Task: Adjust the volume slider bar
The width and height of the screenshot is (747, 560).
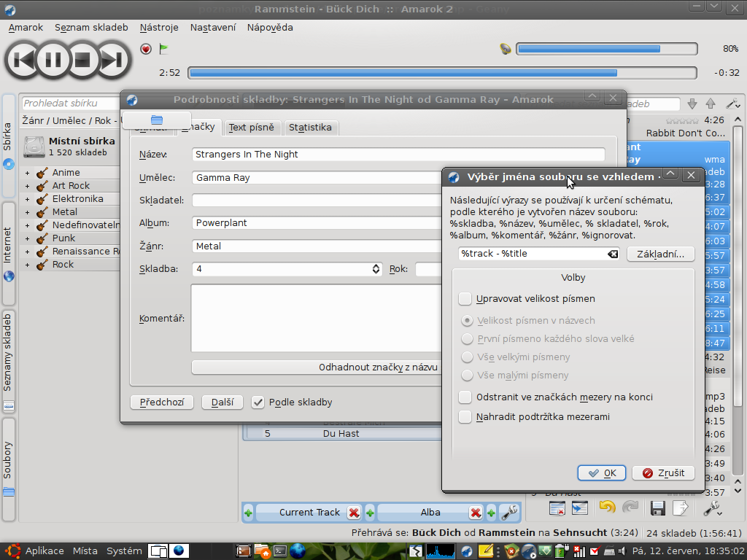Action: [x=607, y=49]
